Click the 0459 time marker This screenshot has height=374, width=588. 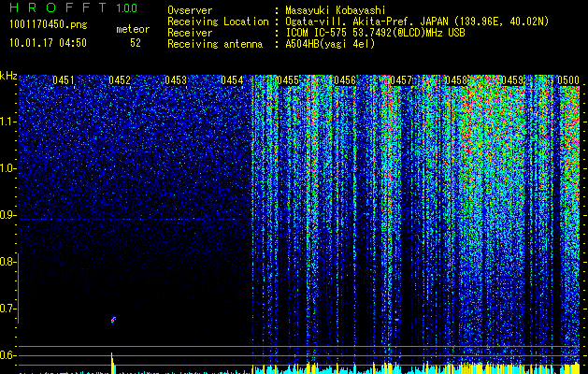(x=512, y=79)
